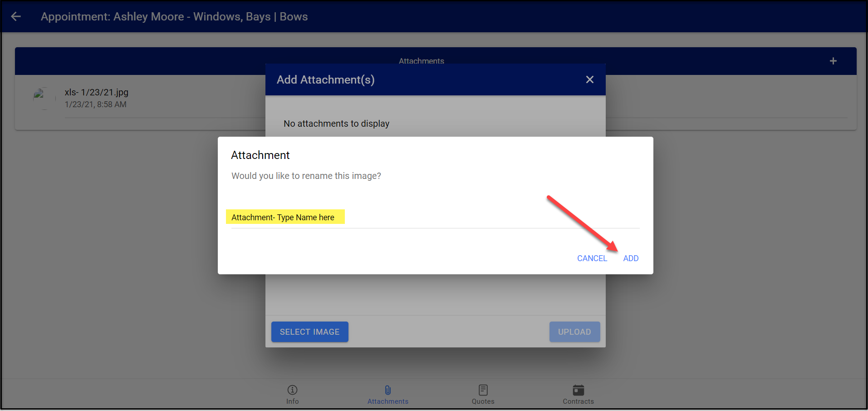Open the Quotes tab icon
Screen dimensions: 868x411
tap(483, 390)
